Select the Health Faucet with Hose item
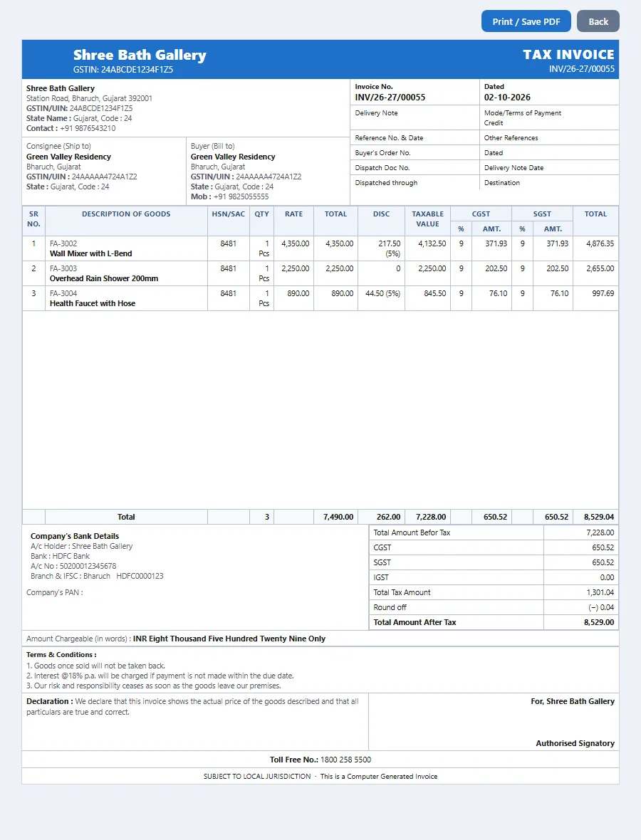The image size is (641, 840). tap(93, 303)
